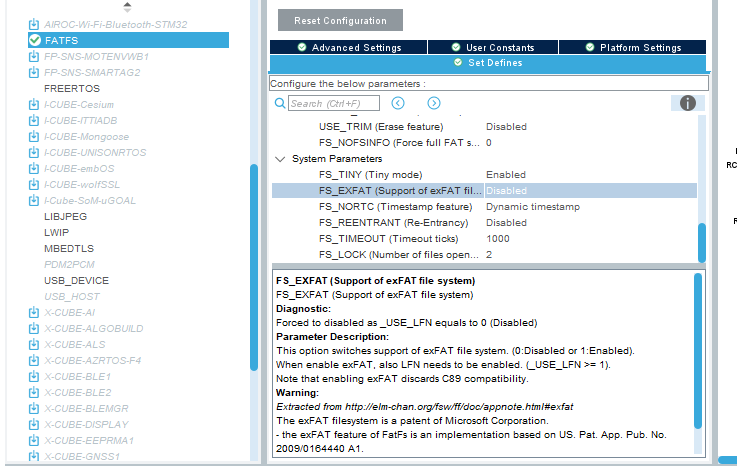Select FS_EXFAT parameter name row
Viewport: 737px width, 469px height.
400,190
